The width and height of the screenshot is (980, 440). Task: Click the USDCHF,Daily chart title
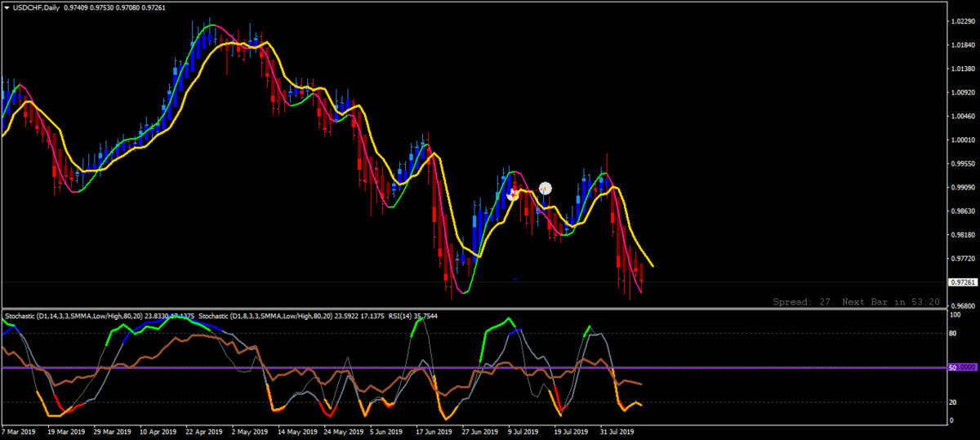pos(38,7)
